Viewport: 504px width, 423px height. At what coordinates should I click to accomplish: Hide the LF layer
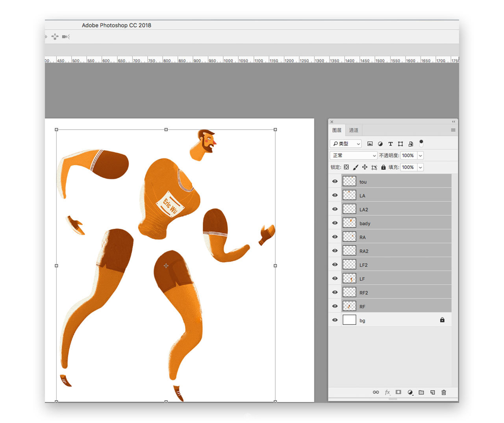tap(335, 278)
